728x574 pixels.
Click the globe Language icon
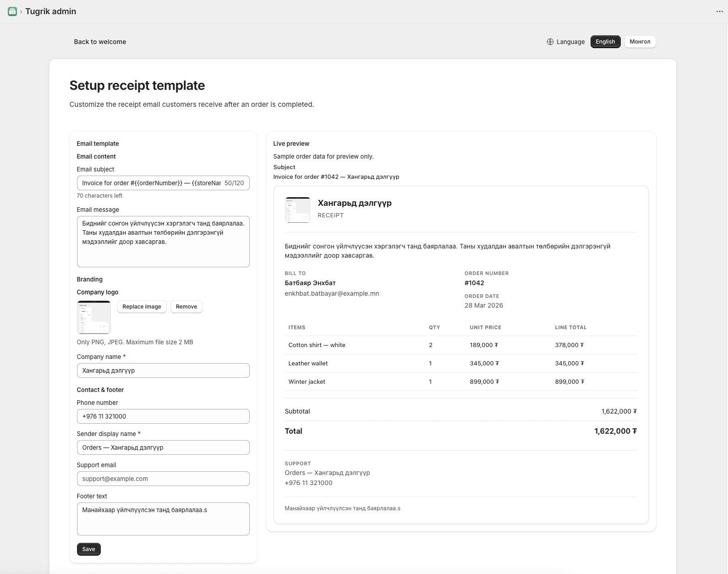[550, 42]
